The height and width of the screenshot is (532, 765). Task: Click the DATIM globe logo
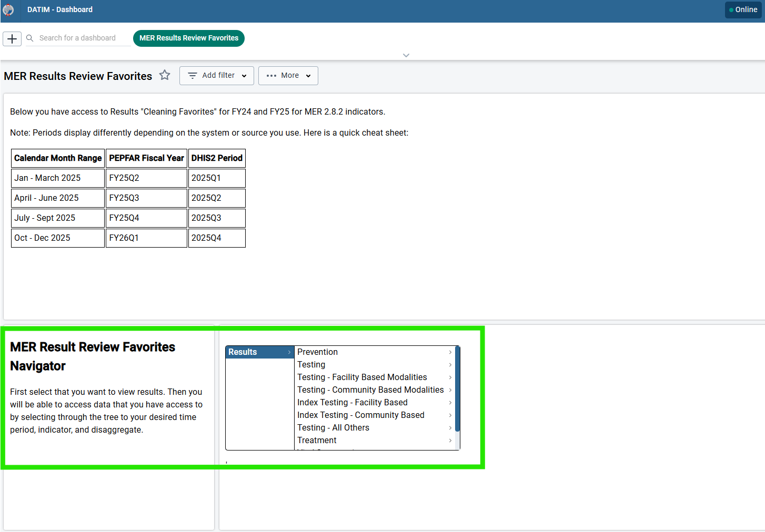[x=8, y=9]
